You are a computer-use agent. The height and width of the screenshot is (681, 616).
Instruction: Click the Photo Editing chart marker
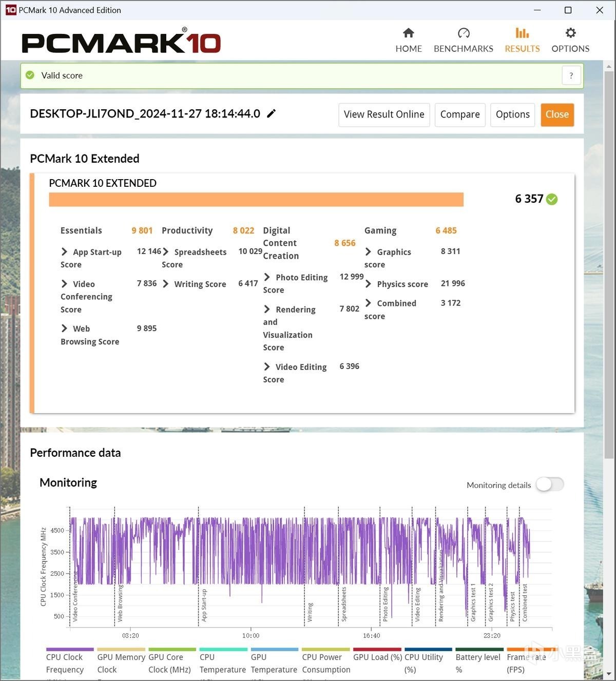coord(386,604)
